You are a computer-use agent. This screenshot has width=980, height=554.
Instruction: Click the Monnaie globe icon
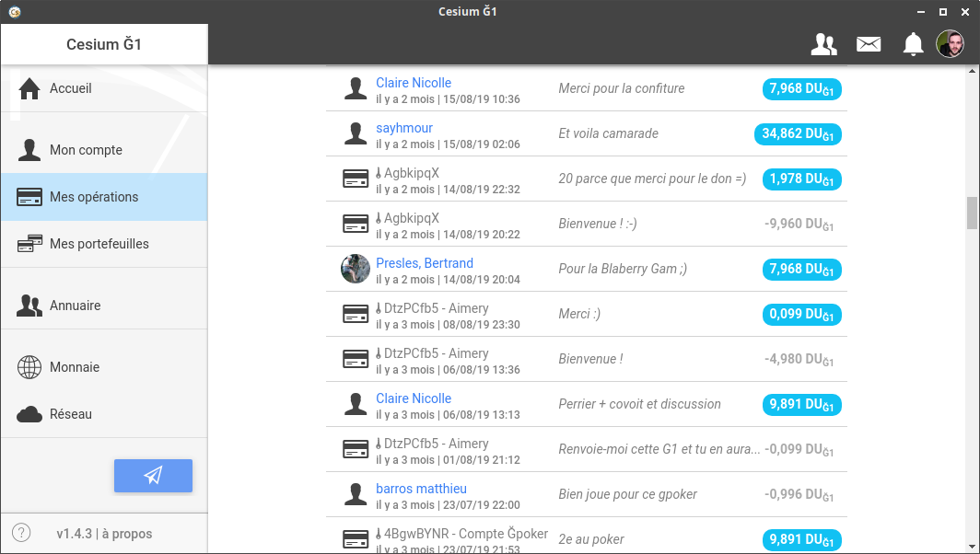29,367
